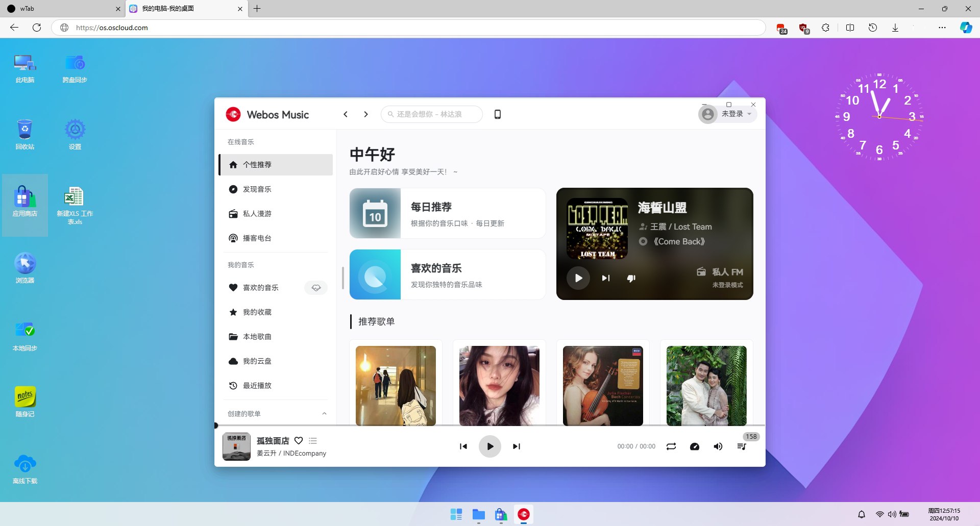This screenshot has width=980, height=526.
Task: Skip to next track in player bar
Action: [517, 446]
